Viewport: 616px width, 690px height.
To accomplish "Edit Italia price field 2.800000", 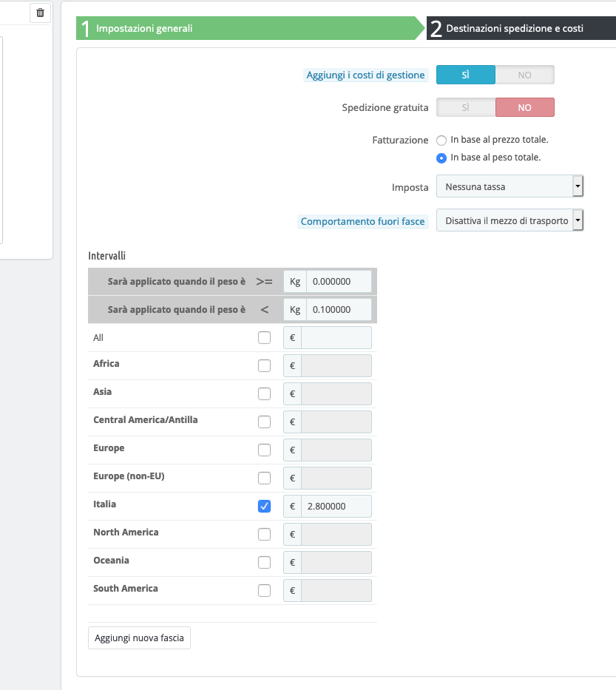I will (x=336, y=506).
